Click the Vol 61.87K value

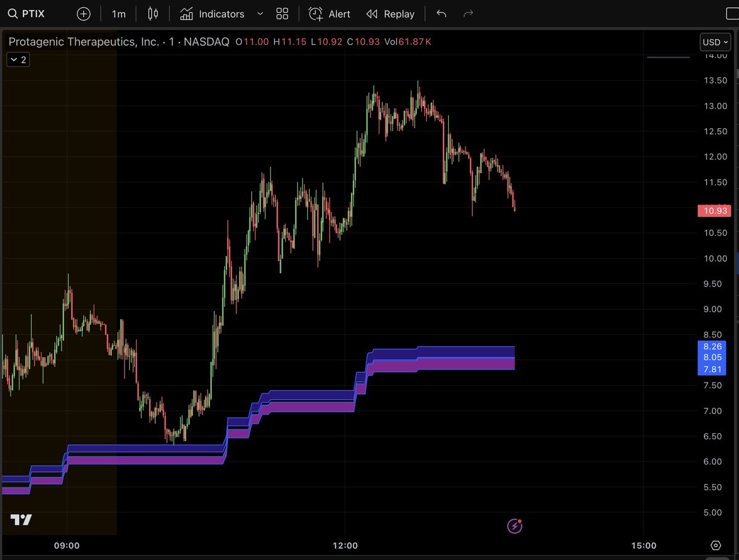406,42
